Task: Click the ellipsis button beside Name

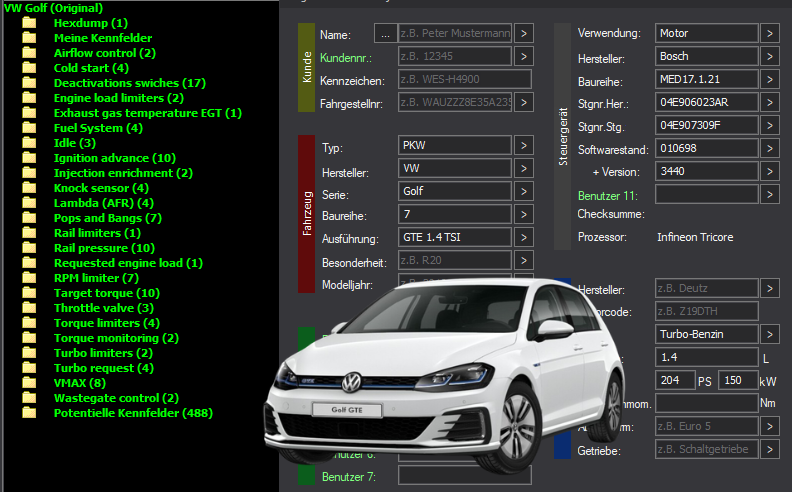Action: 385,33
